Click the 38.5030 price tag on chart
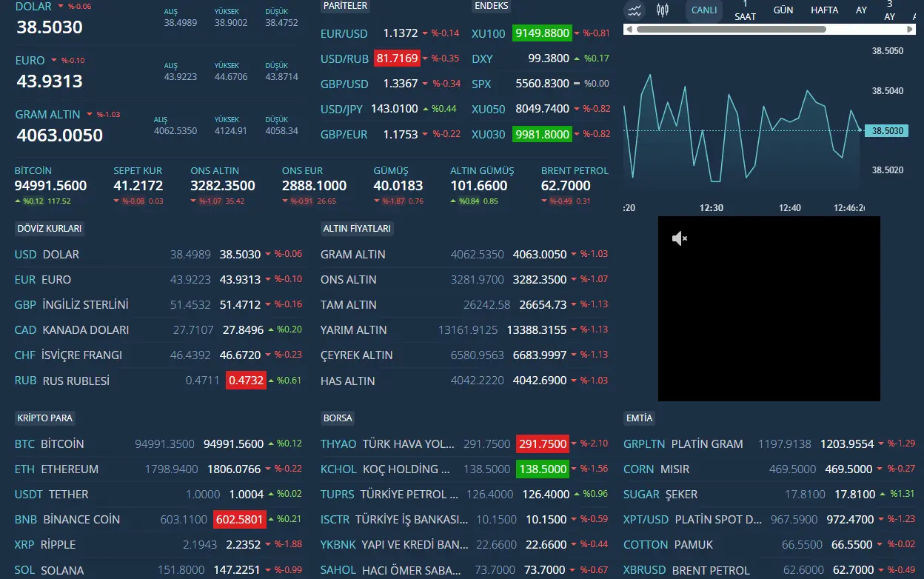The height and width of the screenshot is (579, 924). [885, 130]
